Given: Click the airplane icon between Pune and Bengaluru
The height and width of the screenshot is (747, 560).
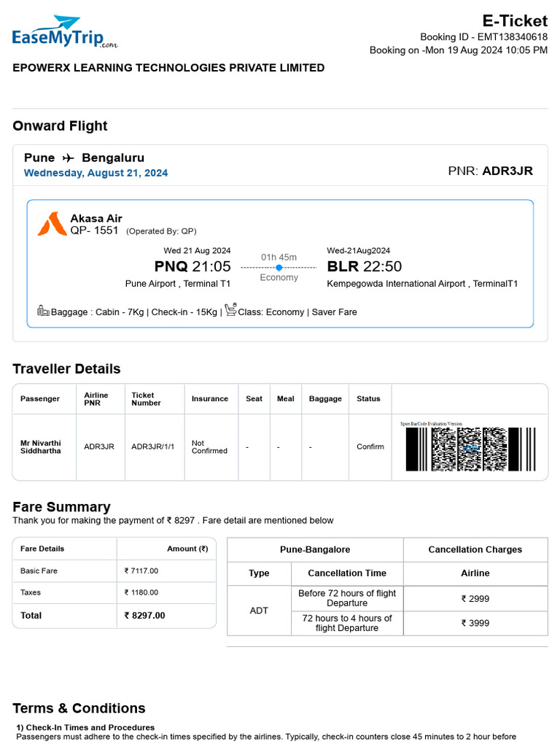Looking at the screenshot, I should [x=68, y=158].
